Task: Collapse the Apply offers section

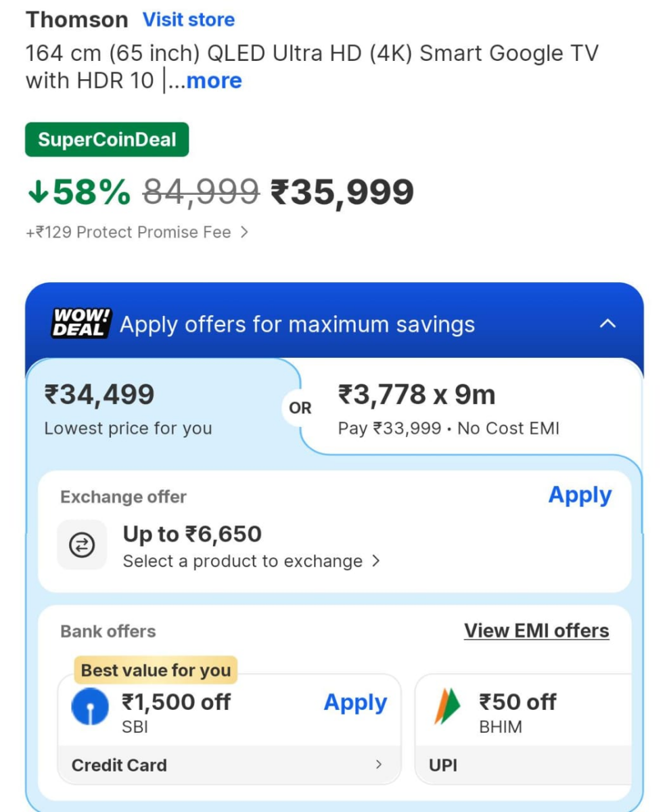Action: (x=608, y=323)
